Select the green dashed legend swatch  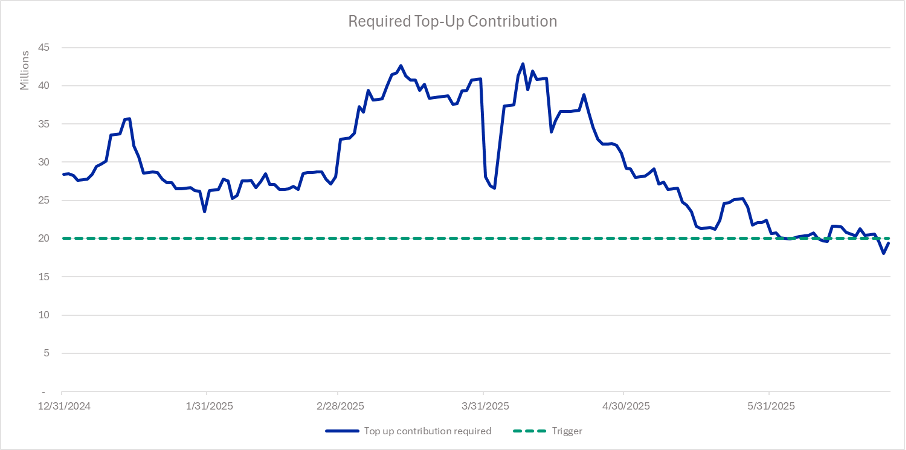tap(528, 431)
